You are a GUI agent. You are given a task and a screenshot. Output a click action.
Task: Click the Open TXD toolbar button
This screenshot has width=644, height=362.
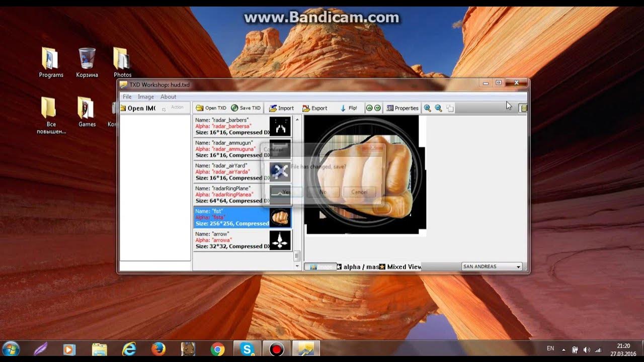[x=211, y=108]
